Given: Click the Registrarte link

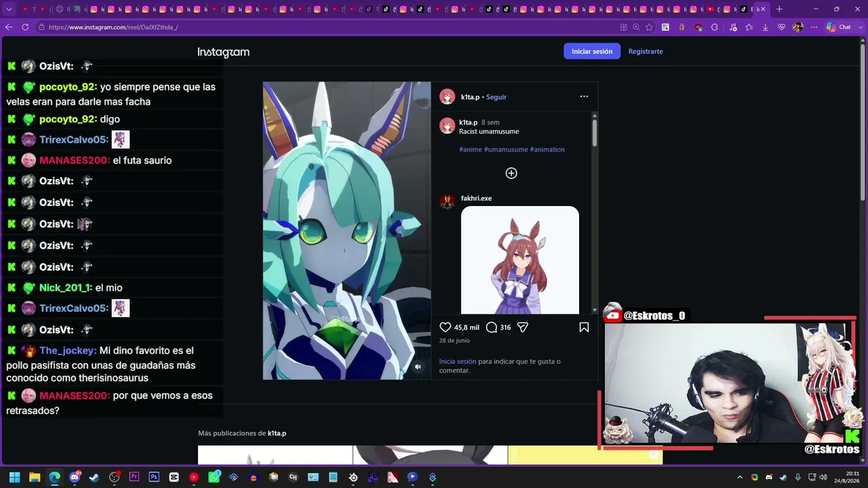Looking at the screenshot, I should click(646, 52).
